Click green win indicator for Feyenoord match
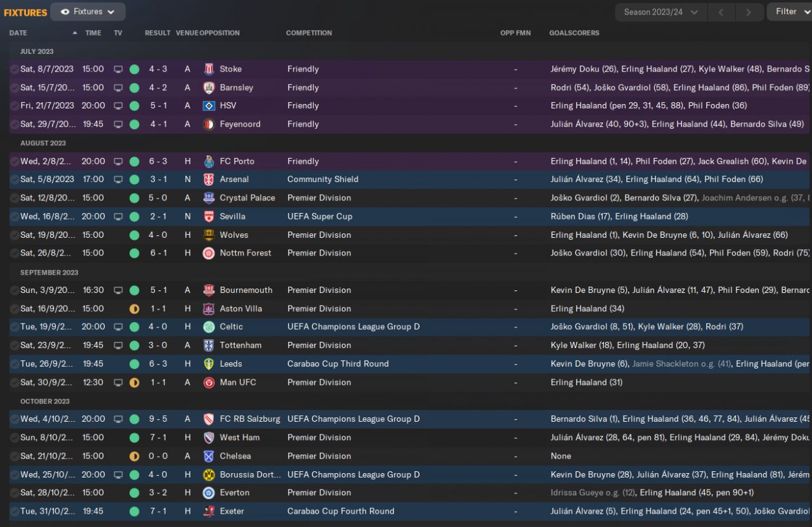812x527 pixels. point(134,124)
